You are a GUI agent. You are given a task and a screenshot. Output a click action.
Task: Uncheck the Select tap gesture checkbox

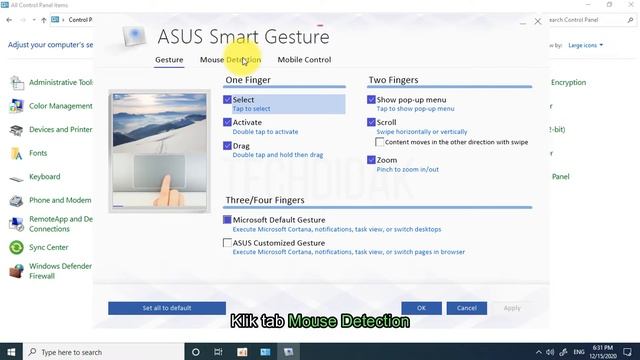[227, 100]
